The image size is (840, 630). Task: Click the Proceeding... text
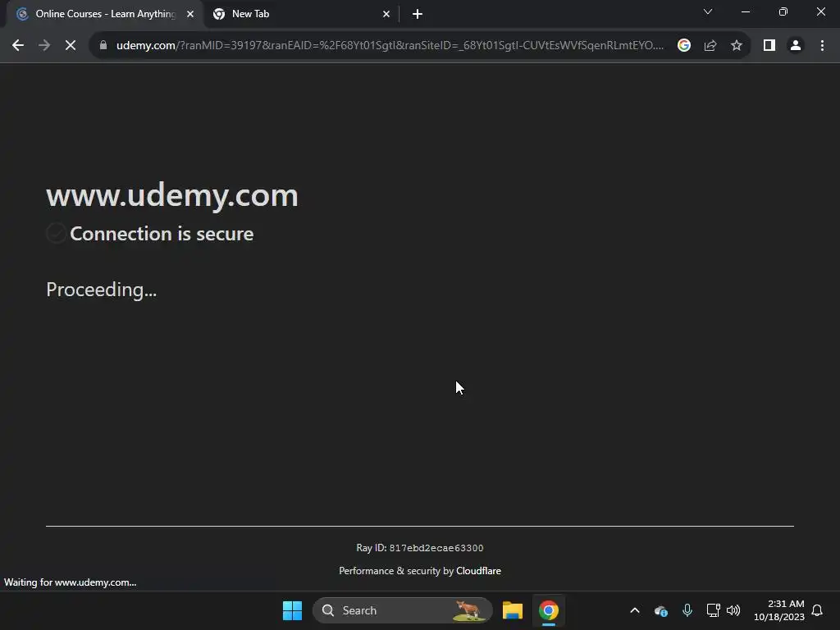click(x=101, y=290)
